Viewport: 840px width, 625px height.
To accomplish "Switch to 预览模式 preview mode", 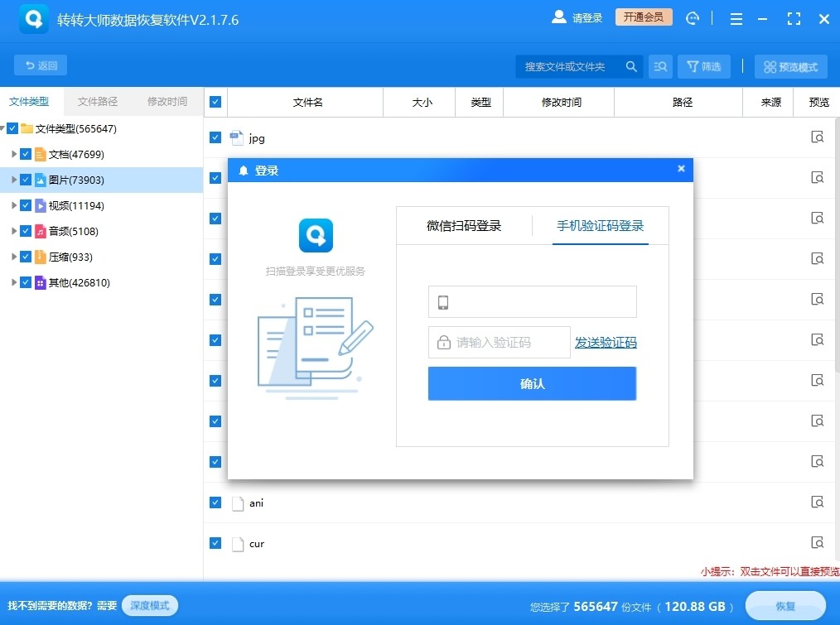I will click(x=790, y=66).
